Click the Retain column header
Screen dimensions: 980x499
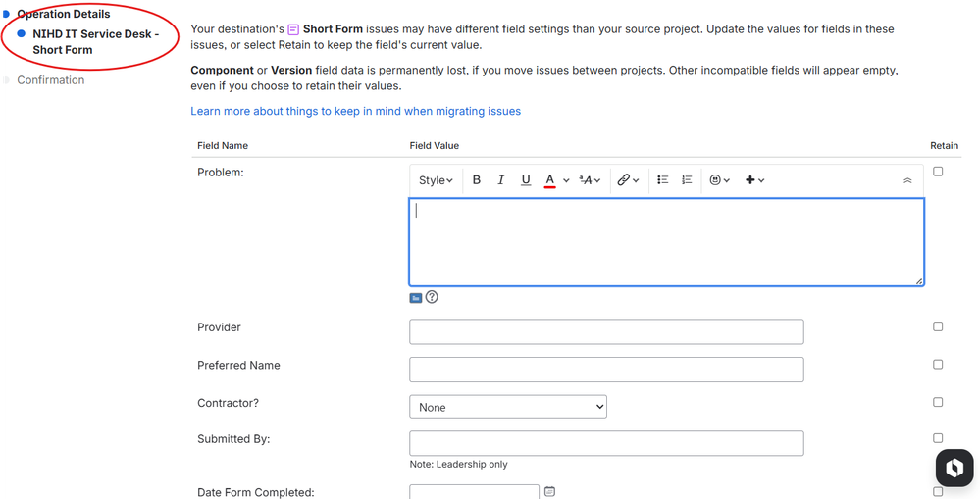944,145
